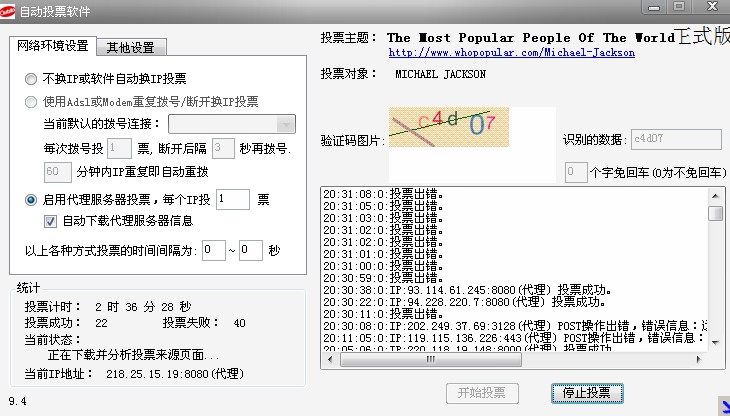730x416 pixels.
Task: Select 启用代理服务器投票 radio option
Action: pyautogui.click(x=31, y=200)
